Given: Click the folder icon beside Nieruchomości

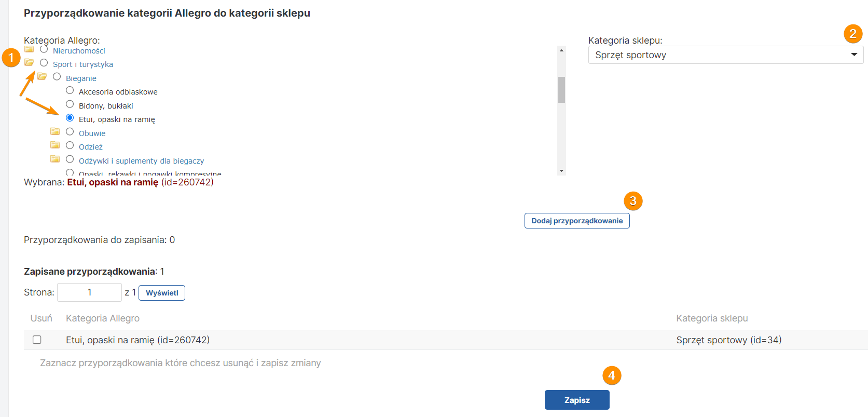Looking at the screenshot, I should (x=29, y=49).
